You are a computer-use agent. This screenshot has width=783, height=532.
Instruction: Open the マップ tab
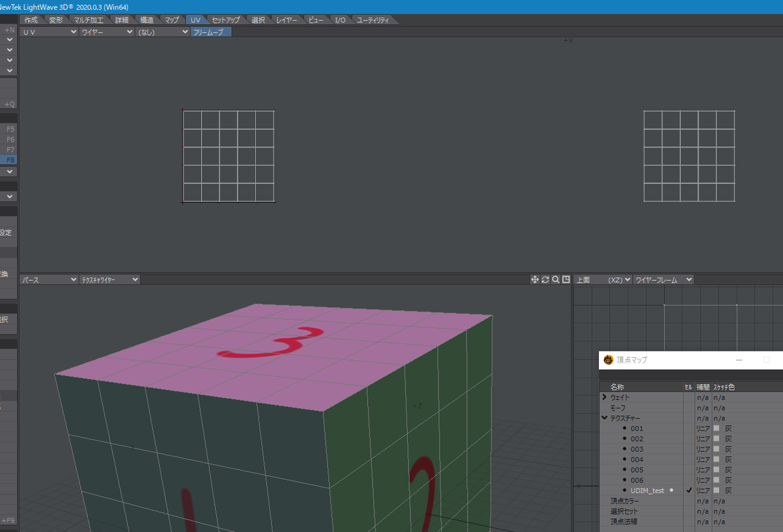(x=172, y=20)
